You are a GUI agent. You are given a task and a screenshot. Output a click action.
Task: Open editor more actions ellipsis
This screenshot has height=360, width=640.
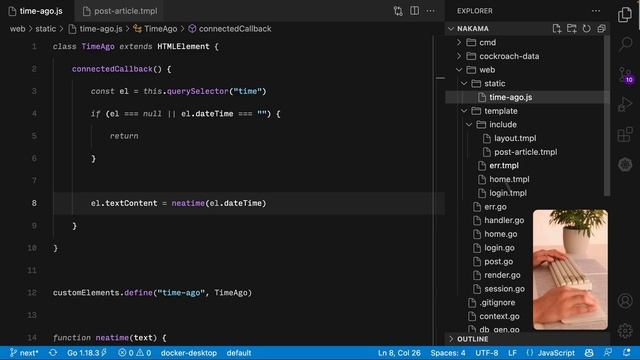[431, 11]
